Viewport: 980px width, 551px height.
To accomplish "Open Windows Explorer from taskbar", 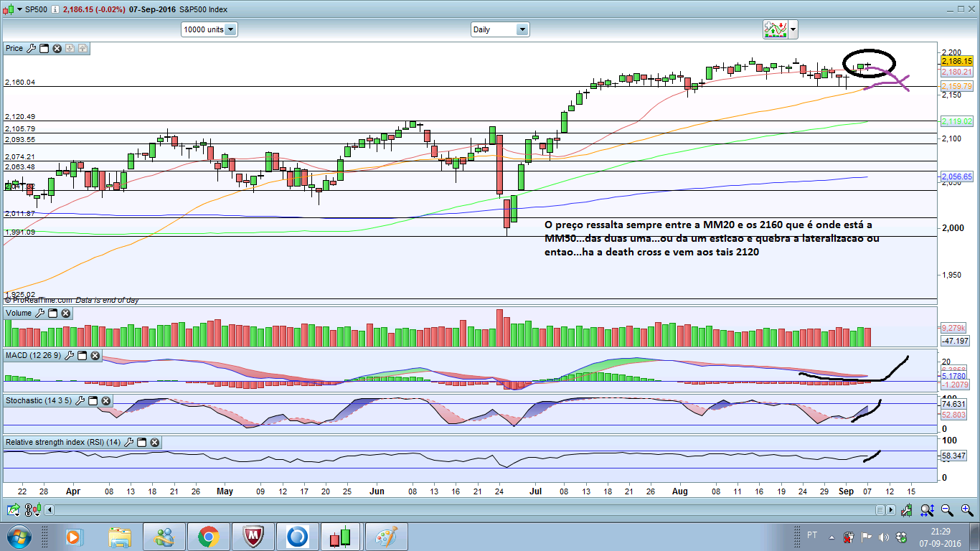I will point(119,536).
